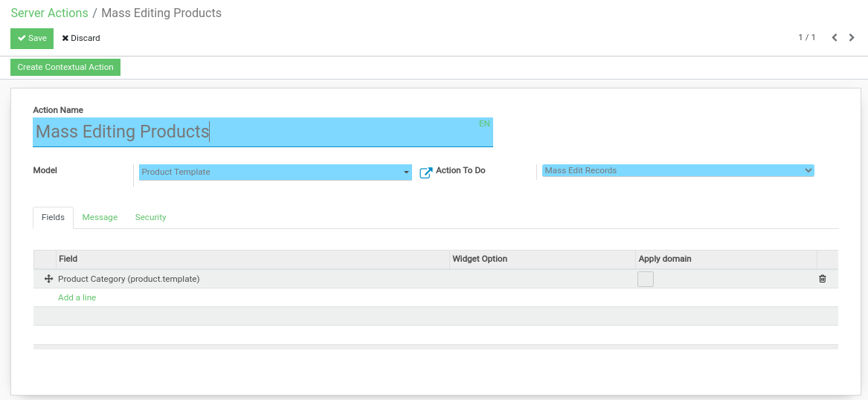The height and width of the screenshot is (400, 868).
Task: Click the external link icon beside Model
Action: pyautogui.click(x=426, y=172)
